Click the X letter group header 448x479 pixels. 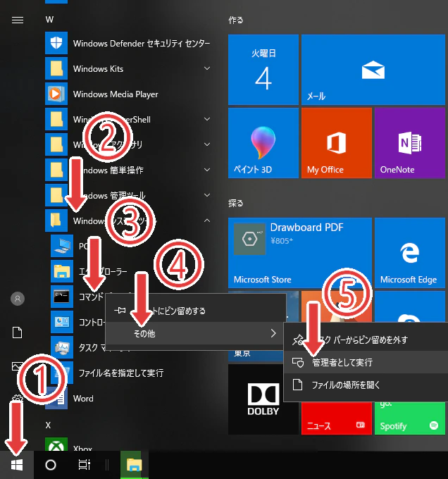tap(48, 425)
